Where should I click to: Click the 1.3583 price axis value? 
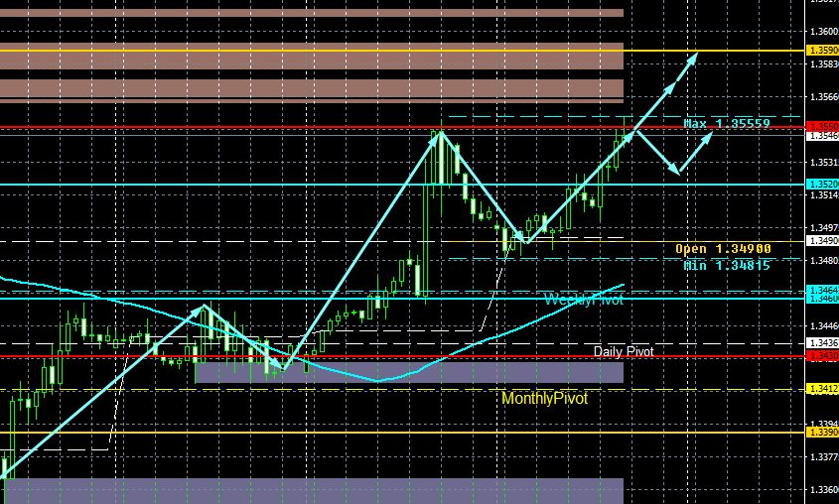pyautogui.click(x=824, y=64)
